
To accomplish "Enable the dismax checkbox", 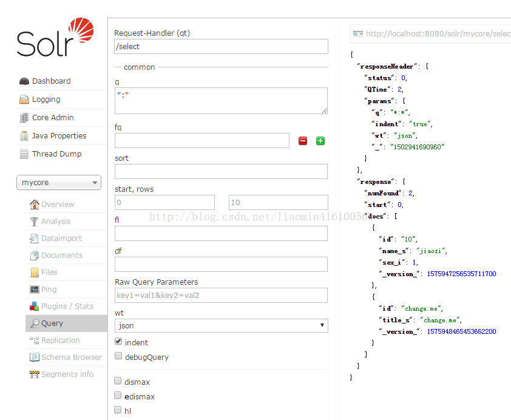I will (118, 381).
